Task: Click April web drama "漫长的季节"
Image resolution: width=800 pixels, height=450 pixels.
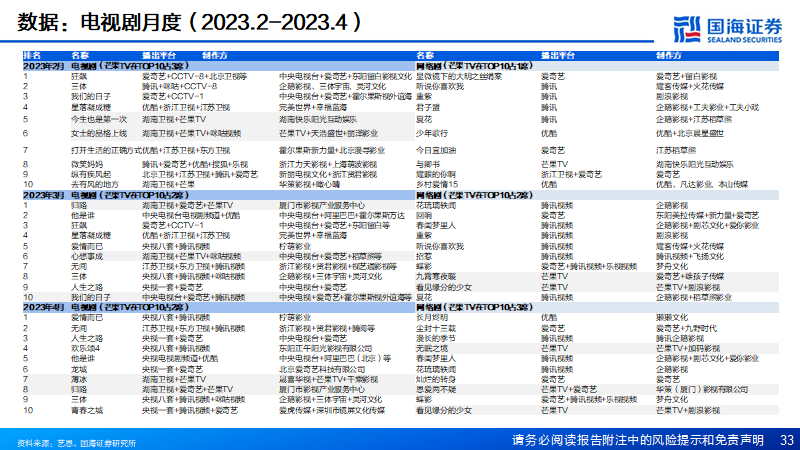Action: 436,338
